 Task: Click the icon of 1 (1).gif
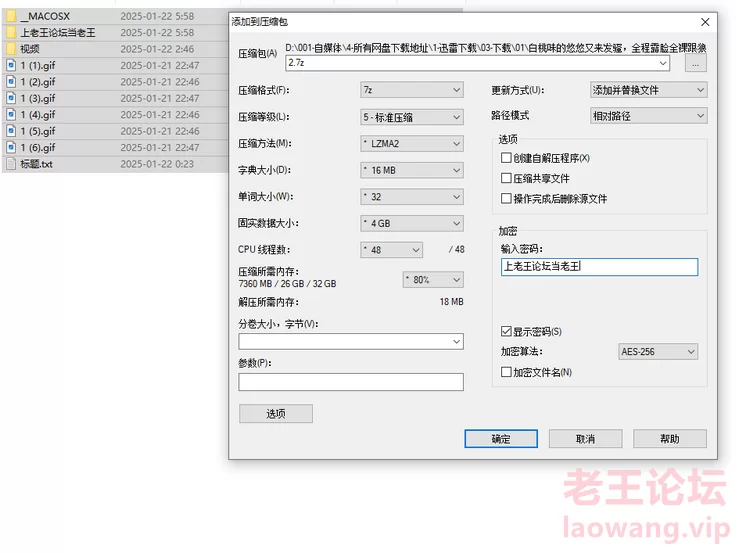(11, 66)
